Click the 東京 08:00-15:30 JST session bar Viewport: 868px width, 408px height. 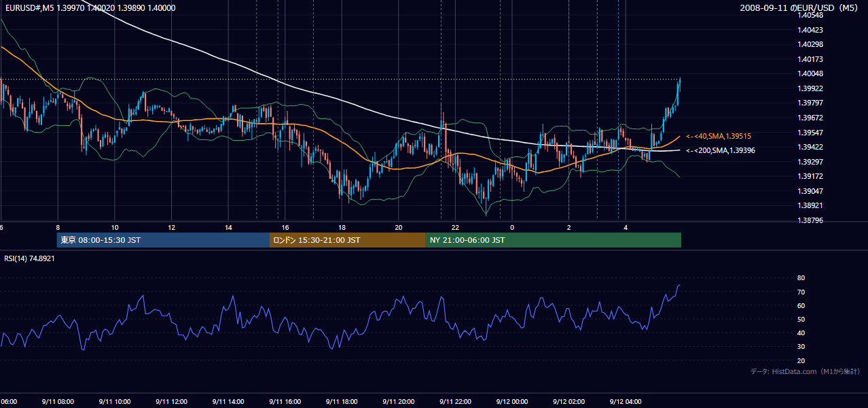(x=163, y=240)
